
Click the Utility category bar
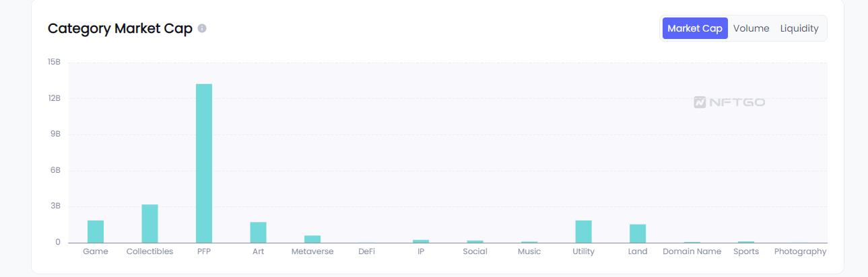point(583,231)
